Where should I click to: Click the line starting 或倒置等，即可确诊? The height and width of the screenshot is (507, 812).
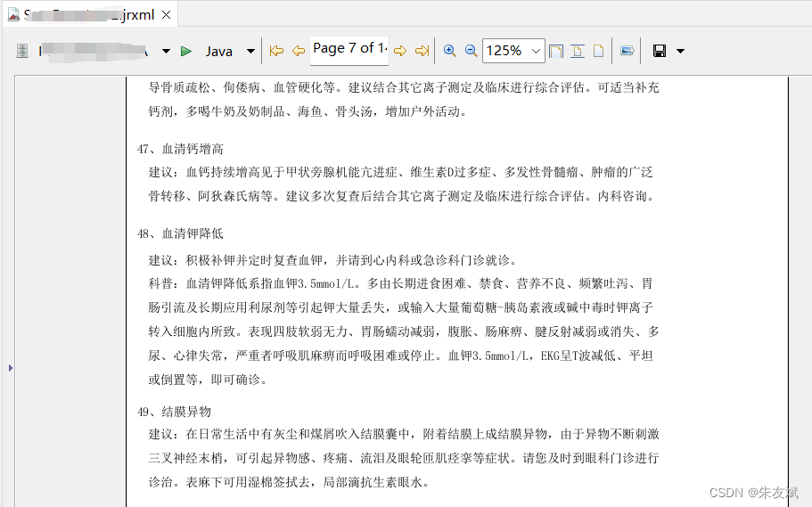(x=209, y=380)
